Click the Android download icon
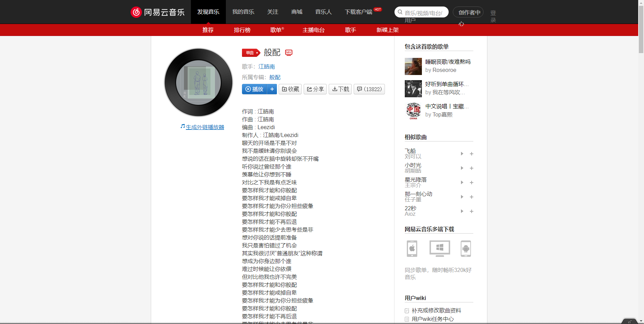Viewport: 644px width, 324px height. pos(466,249)
